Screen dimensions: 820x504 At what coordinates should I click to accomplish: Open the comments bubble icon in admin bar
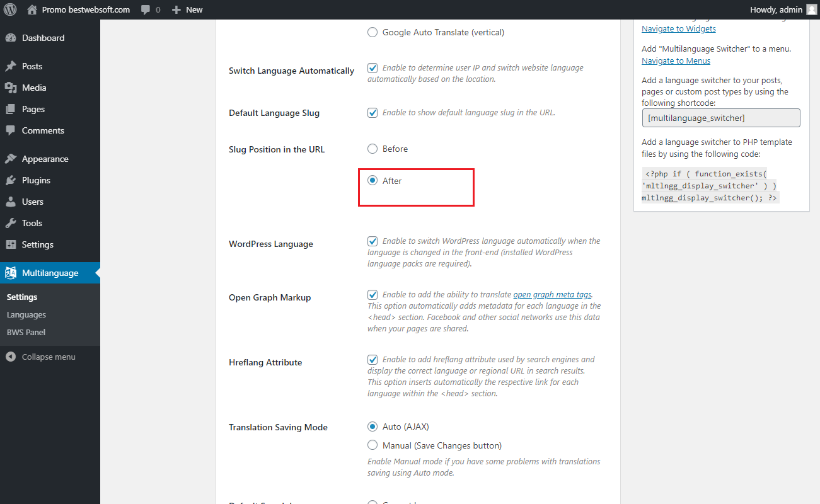[146, 10]
